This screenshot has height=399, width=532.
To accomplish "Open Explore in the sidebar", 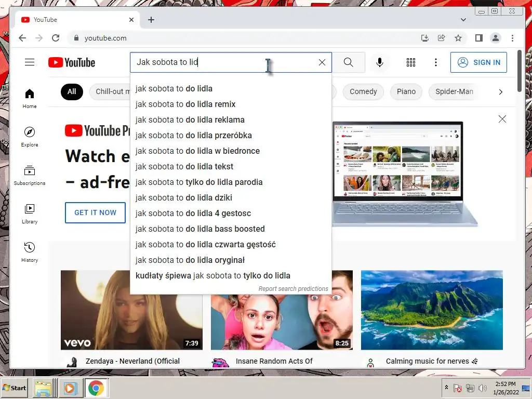I will click(x=30, y=137).
